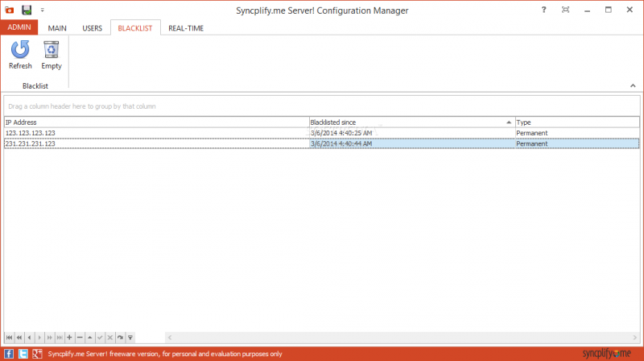Go to first record in navigator
Viewport: 644px width, 361px height.
tap(9, 338)
